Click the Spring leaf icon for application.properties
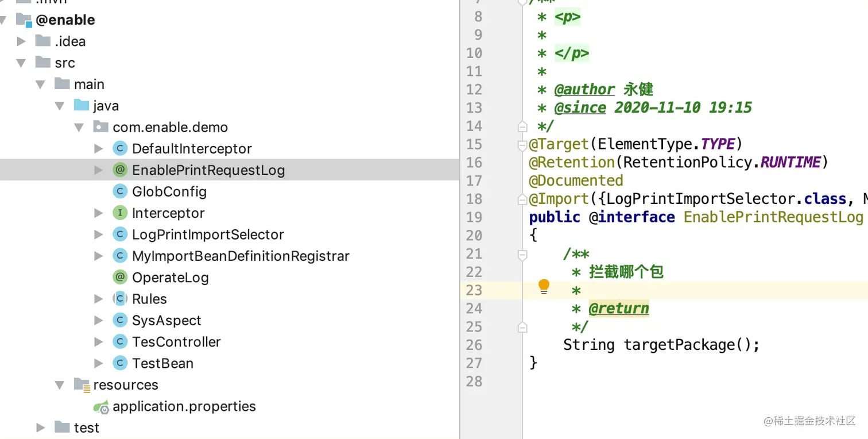868x439 pixels. point(102,407)
